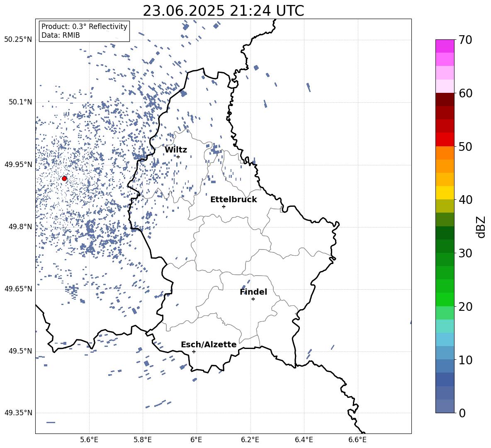Click the 70 tick on the colorbar
This screenshot has width=491, height=448.
(465, 40)
